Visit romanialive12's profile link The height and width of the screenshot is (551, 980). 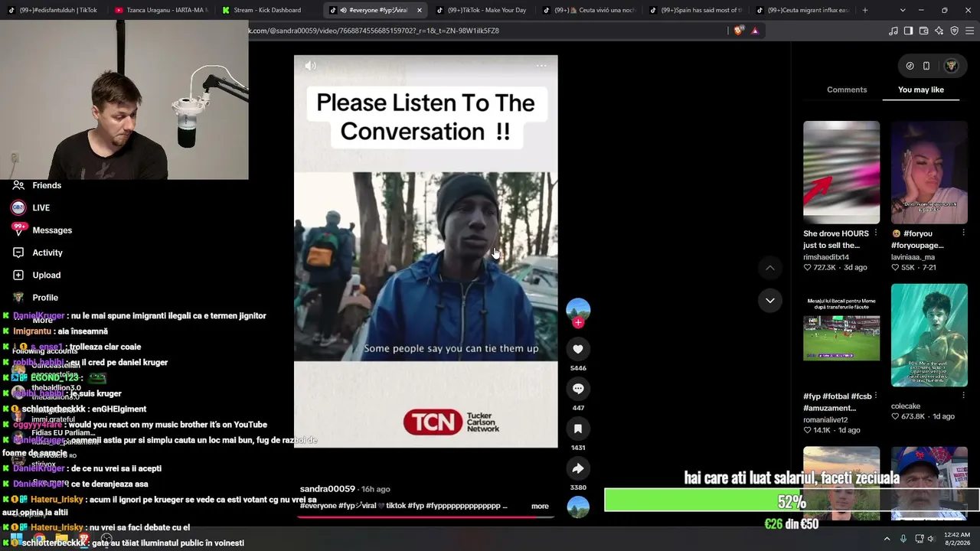[x=825, y=420]
